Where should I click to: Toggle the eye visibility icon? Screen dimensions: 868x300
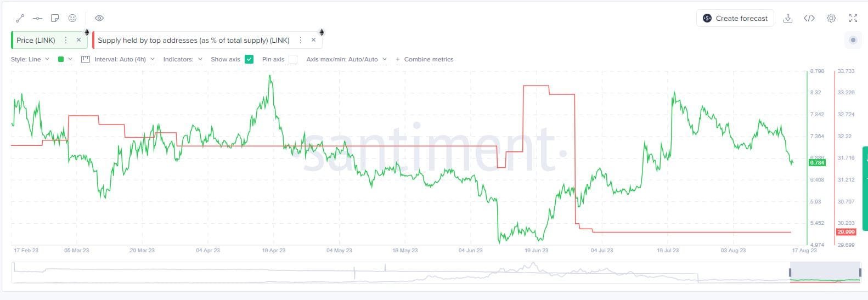[99, 18]
